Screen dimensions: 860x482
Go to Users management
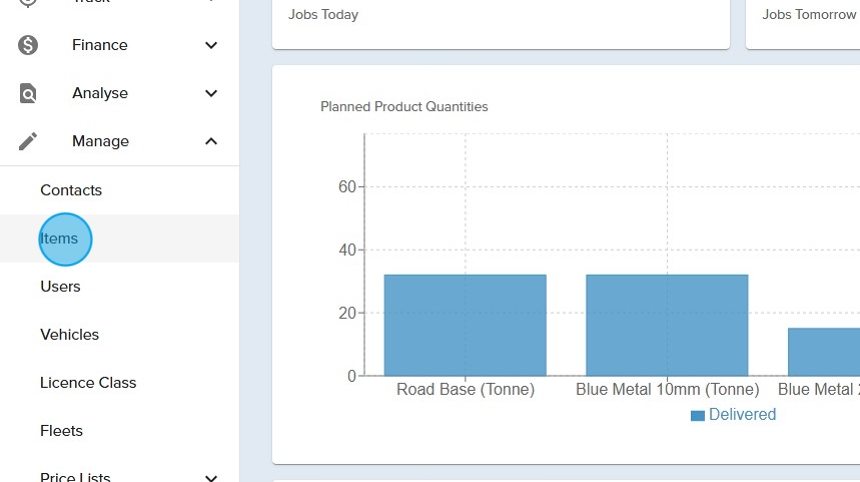(x=60, y=286)
